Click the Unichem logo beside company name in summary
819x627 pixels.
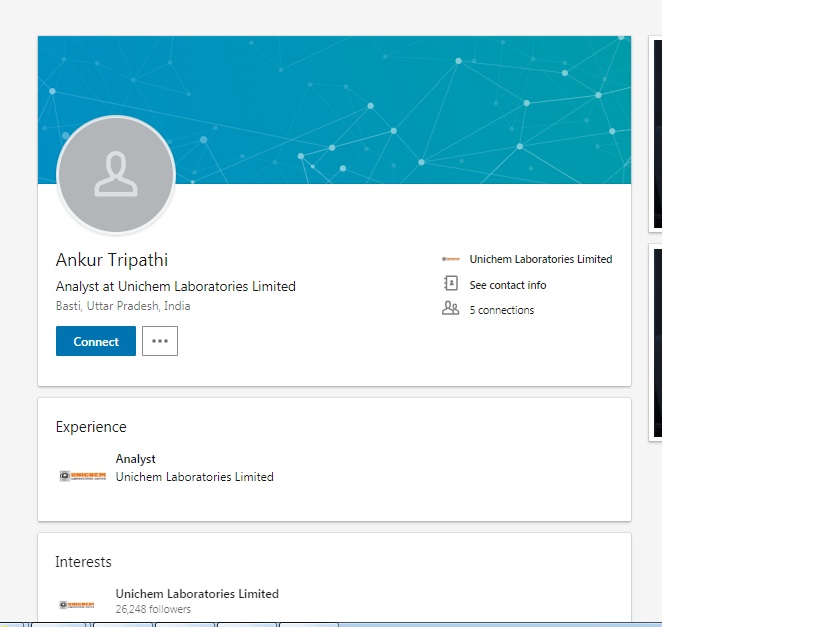pos(451,259)
